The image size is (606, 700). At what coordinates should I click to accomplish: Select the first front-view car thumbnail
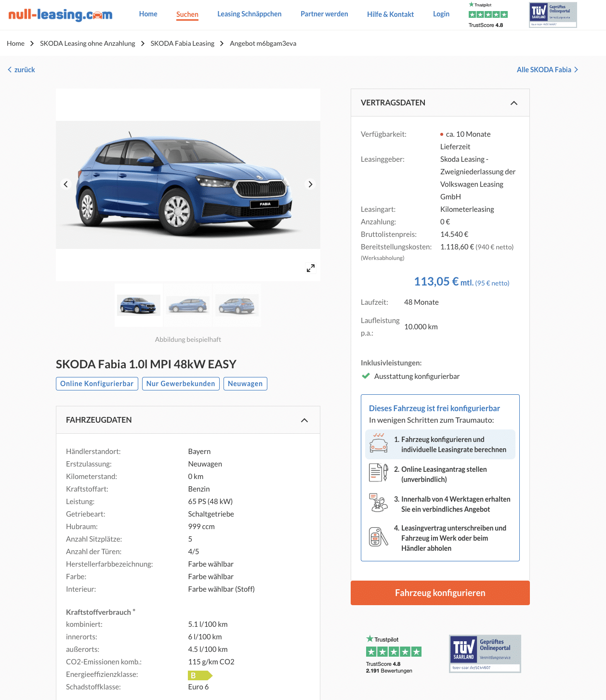139,305
